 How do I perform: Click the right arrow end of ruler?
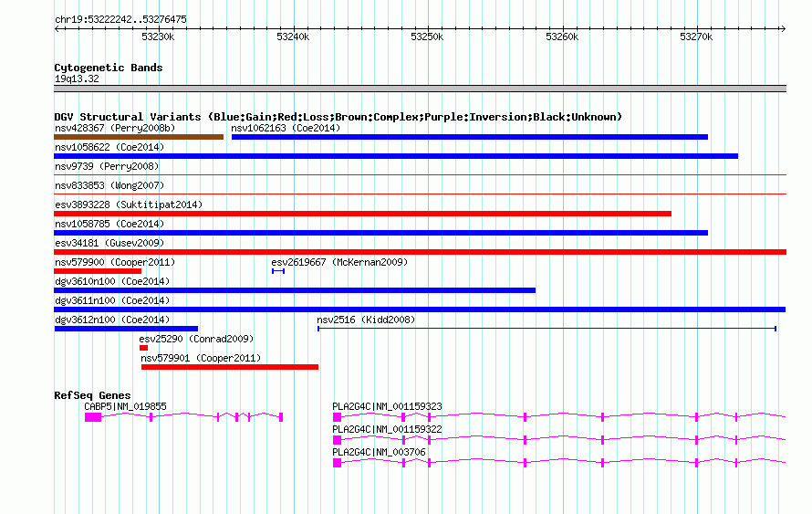783,29
